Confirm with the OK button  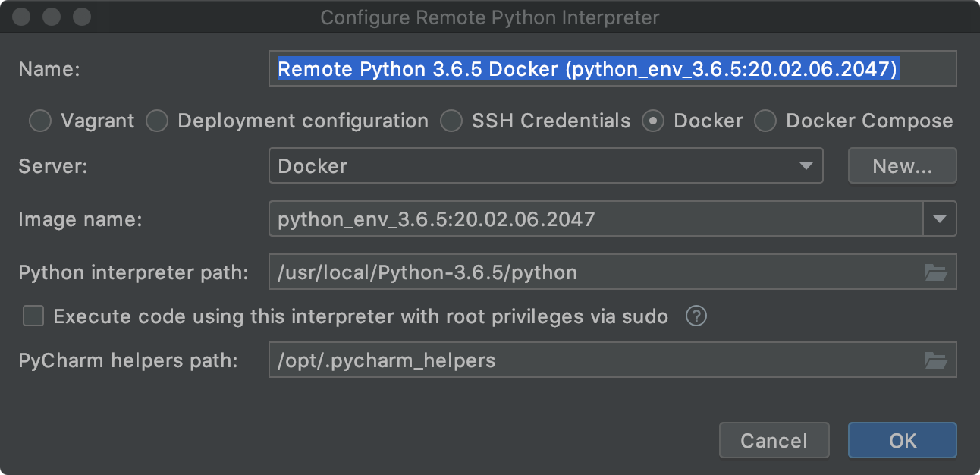[902, 441]
